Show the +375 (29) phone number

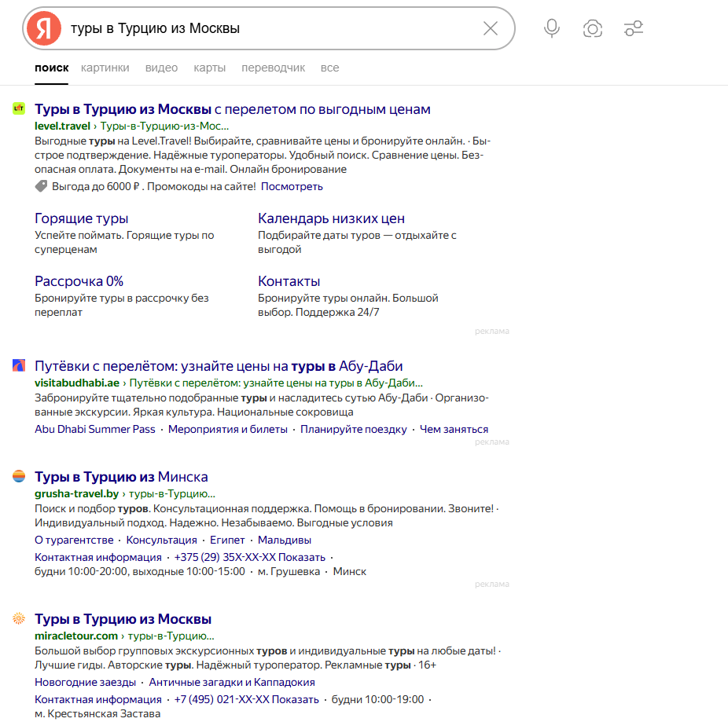pos(250,557)
